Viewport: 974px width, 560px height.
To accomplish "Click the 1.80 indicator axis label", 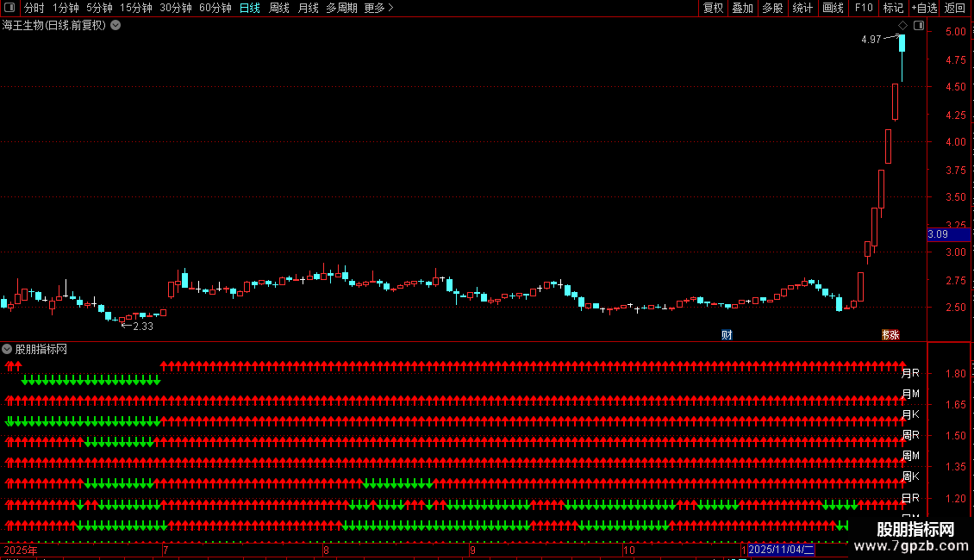I will [955, 374].
